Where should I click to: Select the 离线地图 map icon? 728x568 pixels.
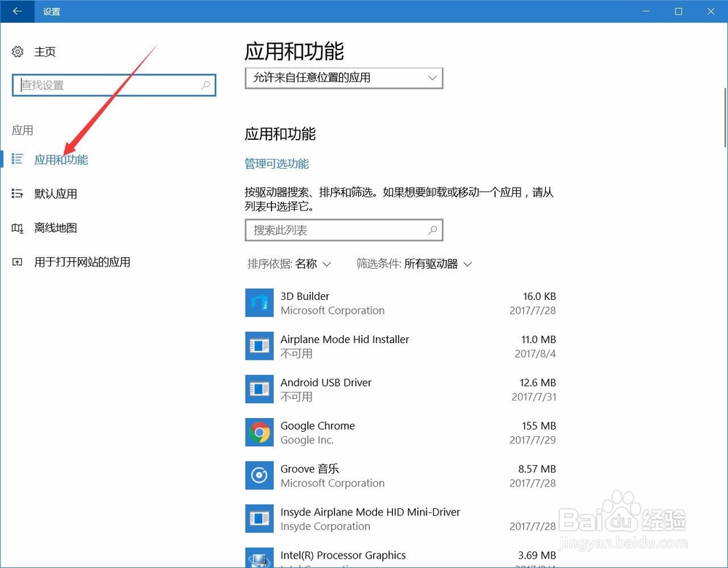tap(17, 228)
